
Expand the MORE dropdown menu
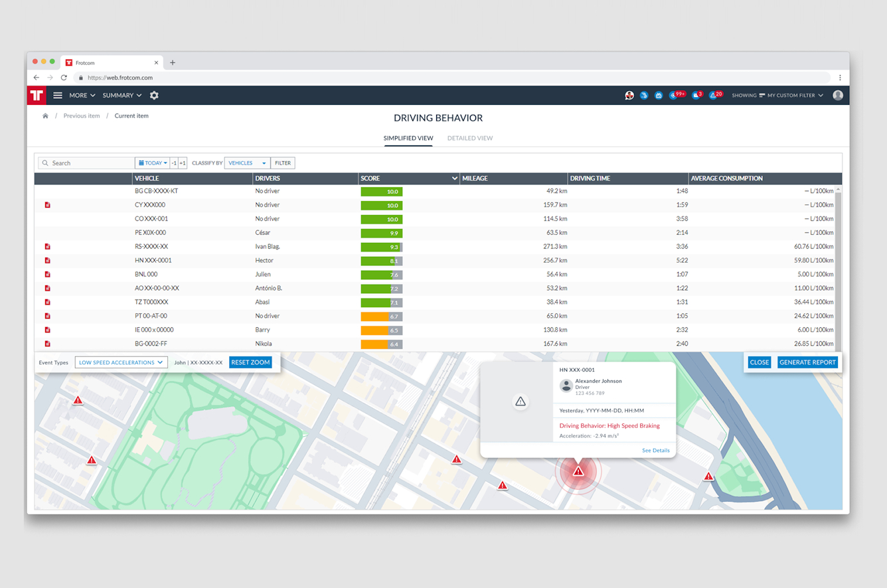coord(82,96)
